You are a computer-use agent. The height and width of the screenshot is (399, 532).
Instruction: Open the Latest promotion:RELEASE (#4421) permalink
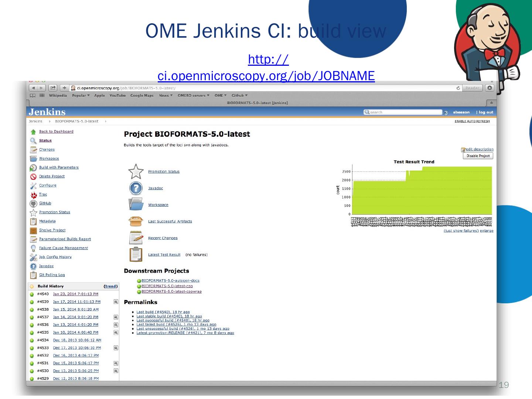pos(185,333)
